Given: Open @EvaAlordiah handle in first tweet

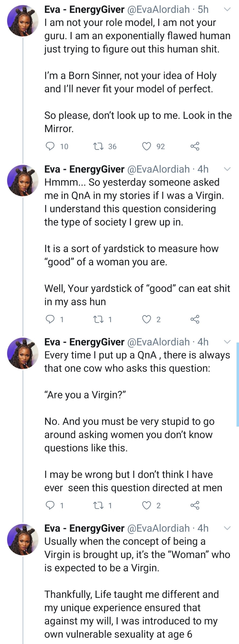Looking at the screenshot, I should (159, 10).
